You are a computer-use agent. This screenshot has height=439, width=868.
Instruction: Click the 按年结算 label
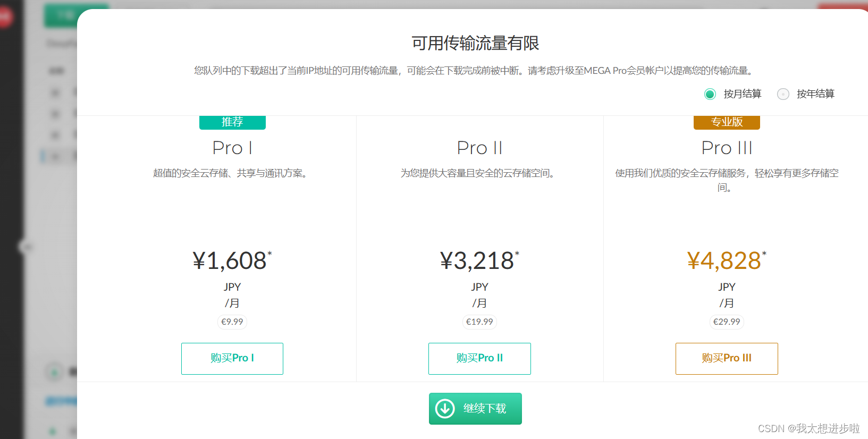click(x=815, y=94)
